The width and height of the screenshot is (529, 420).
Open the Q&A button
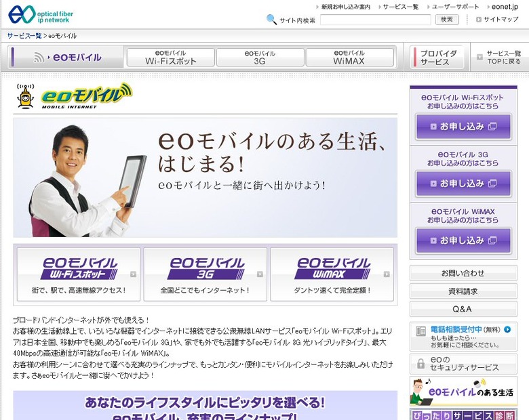pos(463,309)
